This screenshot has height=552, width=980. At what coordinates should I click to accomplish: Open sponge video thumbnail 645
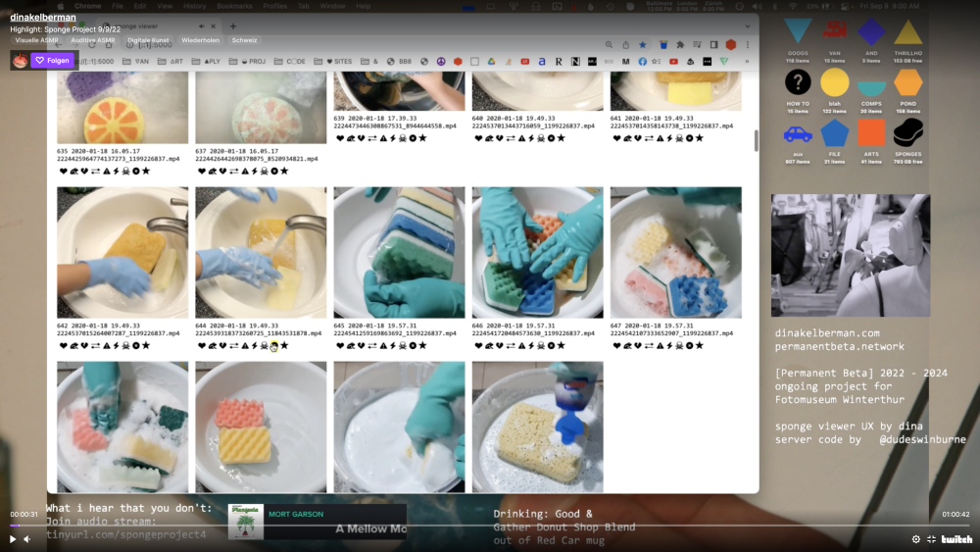[x=399, y=253]
